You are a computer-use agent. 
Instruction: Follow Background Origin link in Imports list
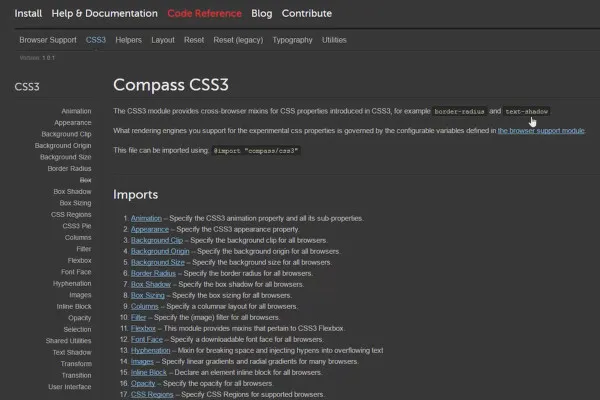point(160,251)
